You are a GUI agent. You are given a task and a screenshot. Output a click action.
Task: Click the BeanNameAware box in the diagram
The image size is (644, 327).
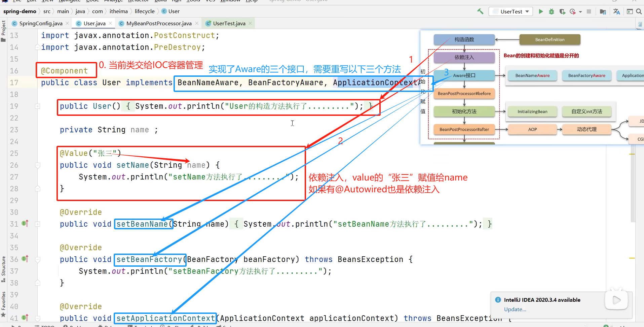click(532, 75)
